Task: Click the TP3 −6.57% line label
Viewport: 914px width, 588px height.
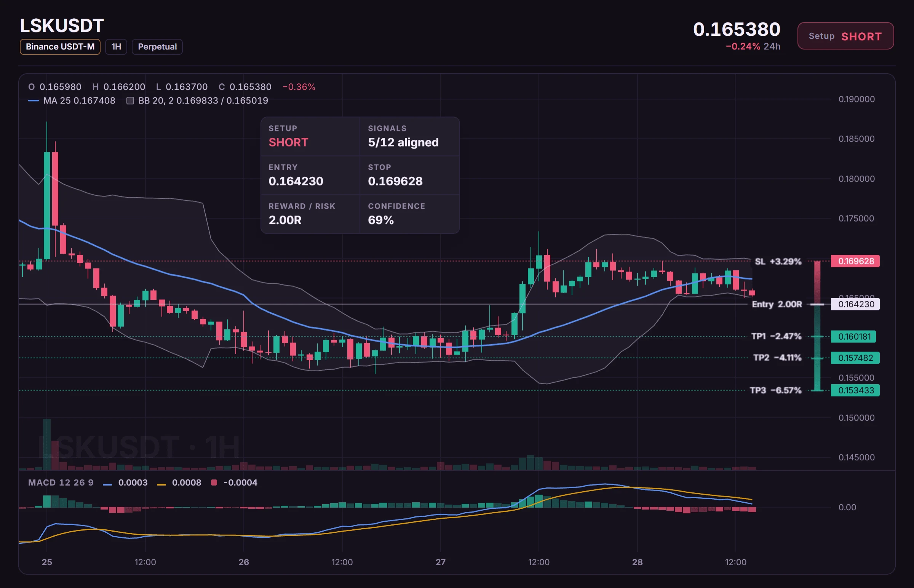Action: coord(776,390)
